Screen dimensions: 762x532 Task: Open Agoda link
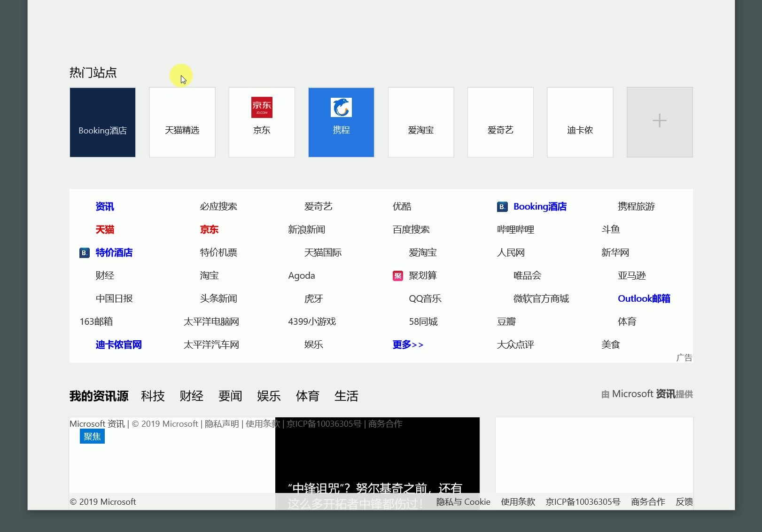coord(302,276)
